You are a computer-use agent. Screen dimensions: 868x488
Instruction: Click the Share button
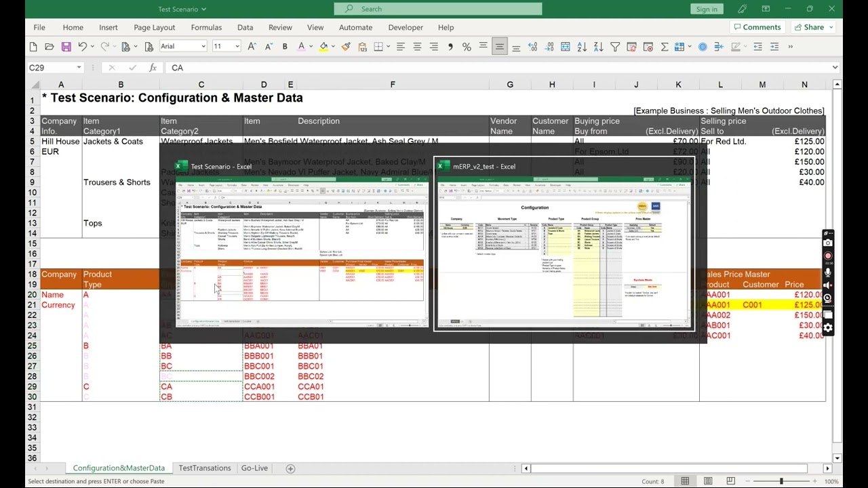[x=813, y=27]
